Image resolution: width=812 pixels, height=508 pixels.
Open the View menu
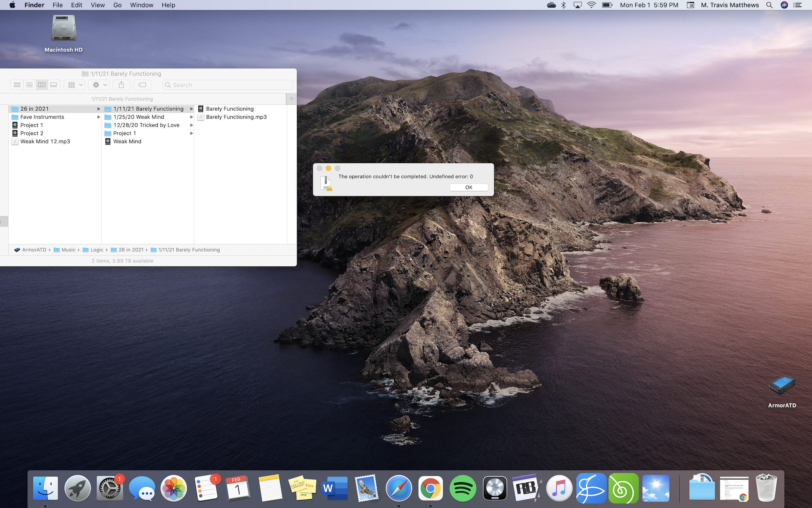[97, 5]
